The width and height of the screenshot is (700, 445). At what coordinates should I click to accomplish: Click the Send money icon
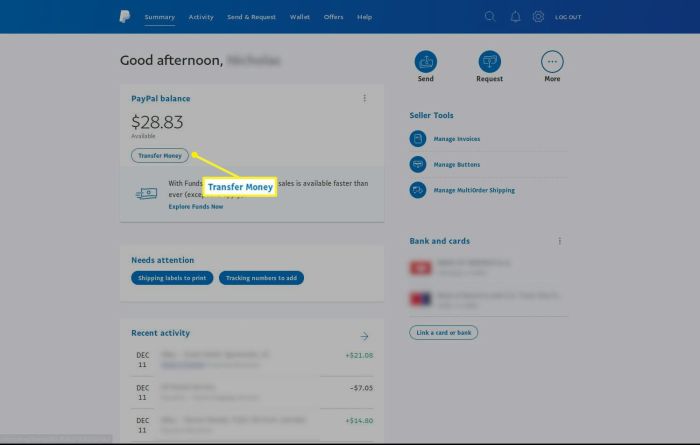425,61
